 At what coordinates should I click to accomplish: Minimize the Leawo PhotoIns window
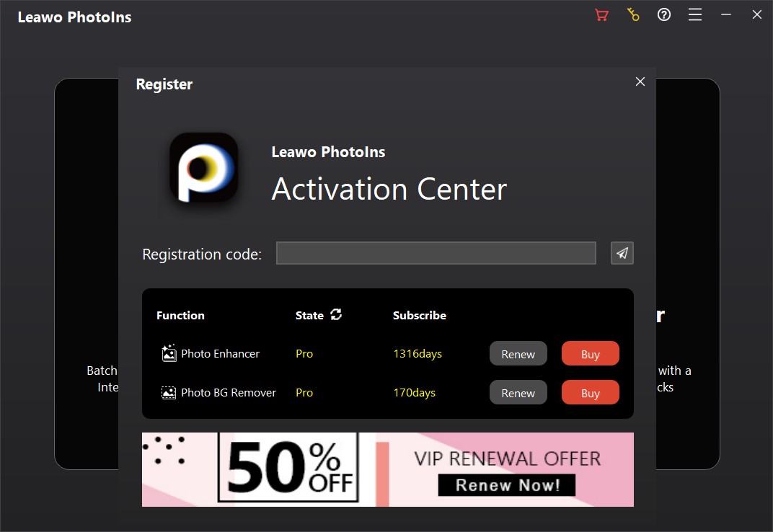tap(726, 15)
